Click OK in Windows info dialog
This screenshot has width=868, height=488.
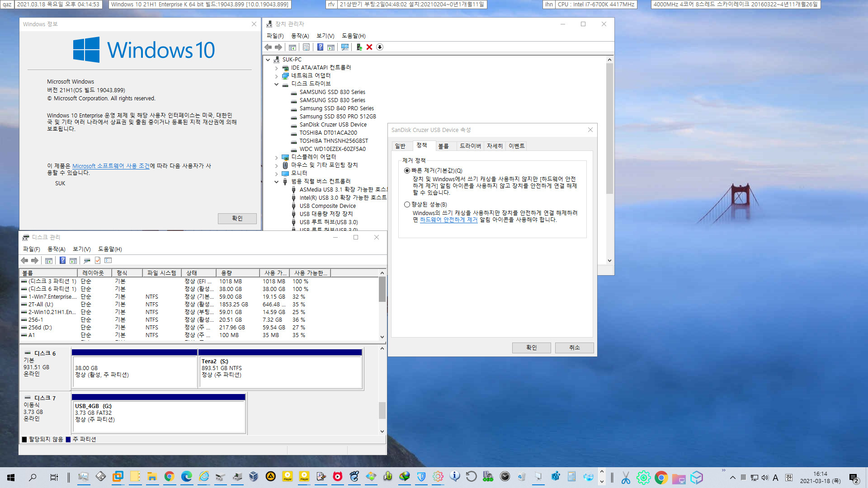coord(237,218)
